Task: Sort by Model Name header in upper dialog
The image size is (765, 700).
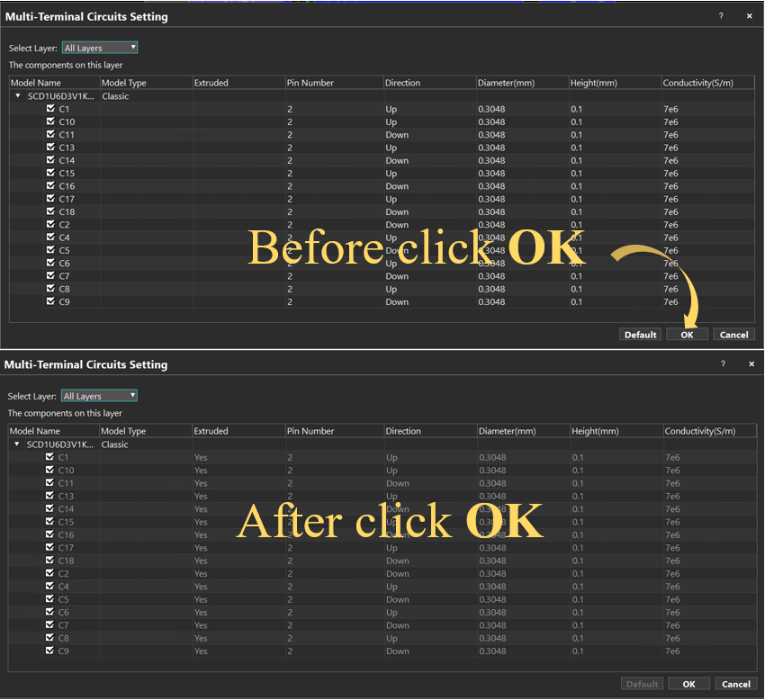Action: [55, 83]
